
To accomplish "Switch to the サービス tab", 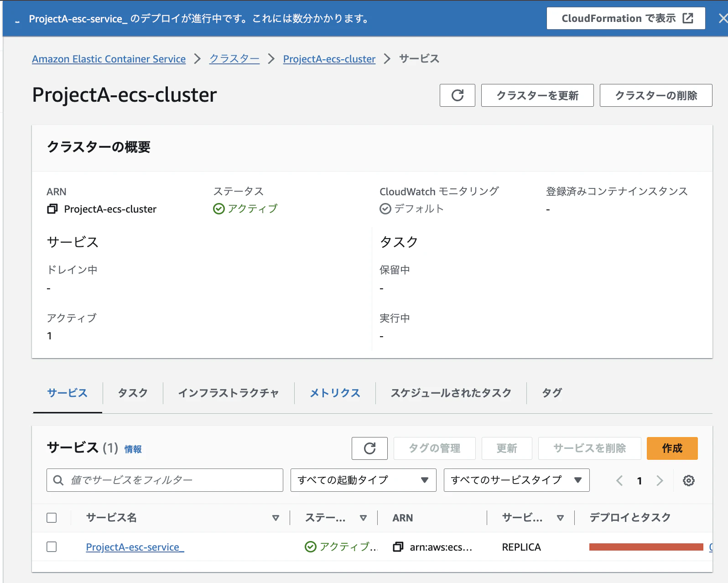I will [68, 393].
